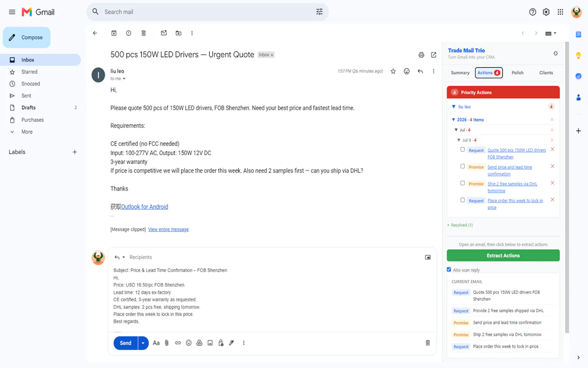Open more options in email toolbar
588x368 pixels.
pos(192,33)
